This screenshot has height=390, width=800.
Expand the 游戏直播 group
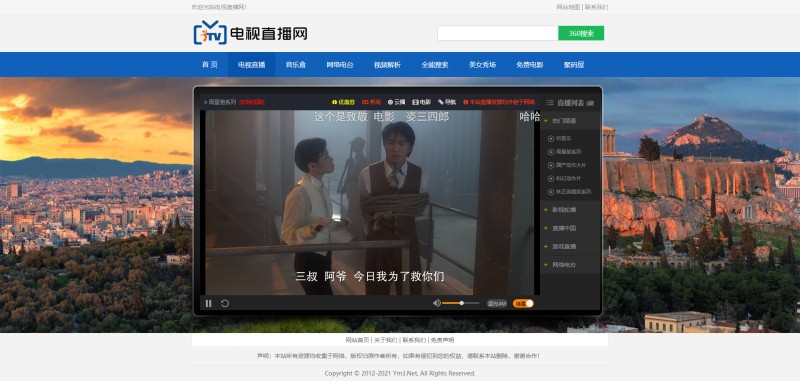570,247
